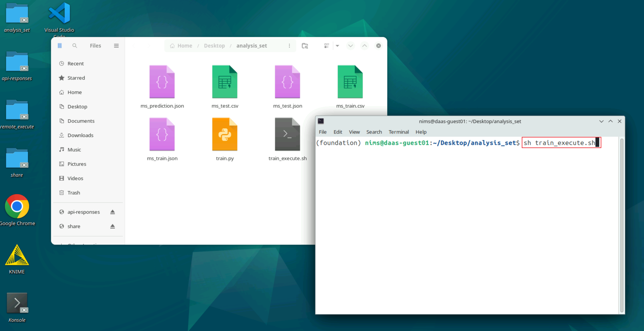Open Visual Studio Code from desktop
The image size is (644, 331).
[x=59, y=14]
